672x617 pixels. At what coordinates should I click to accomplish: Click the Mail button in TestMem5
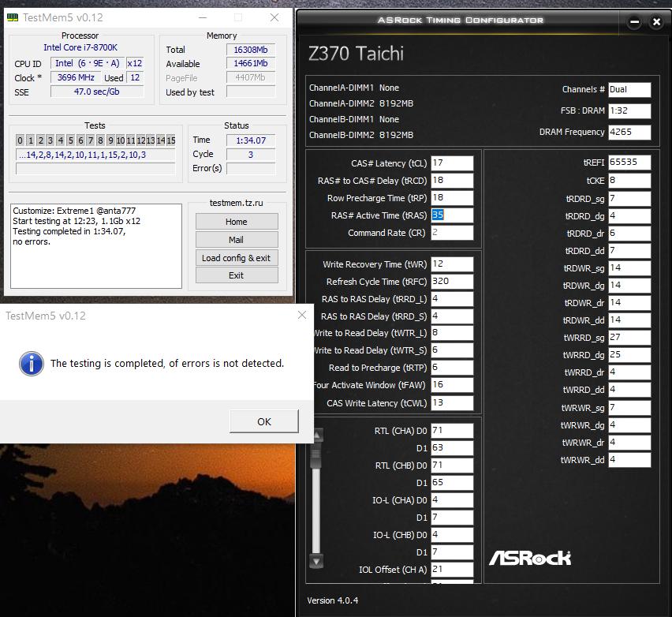pyautogui.click(x=237, y=240)
